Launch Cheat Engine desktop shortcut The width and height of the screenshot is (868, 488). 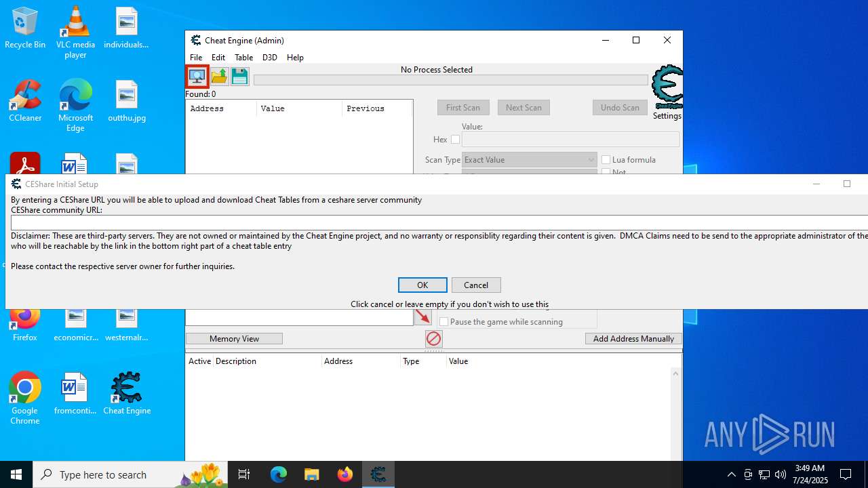coord(127,394)
